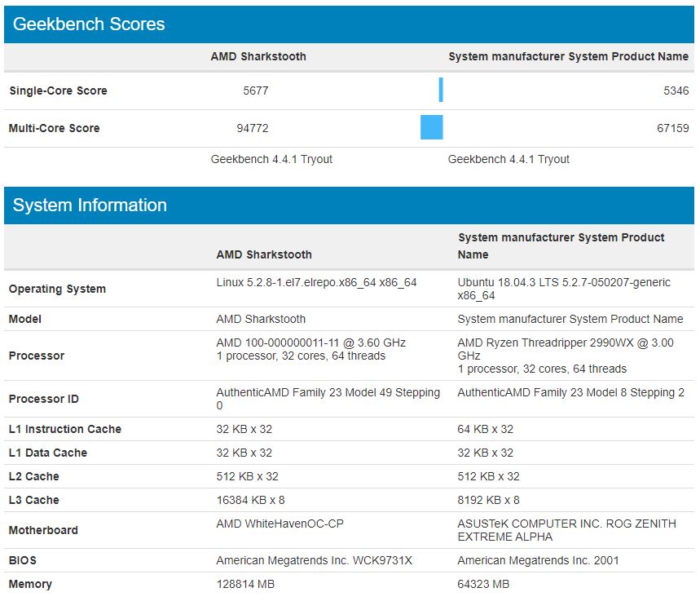
Task: Click System manufacturer System Product Name info header
Action: pyautogui.click(x=561, y=245)
